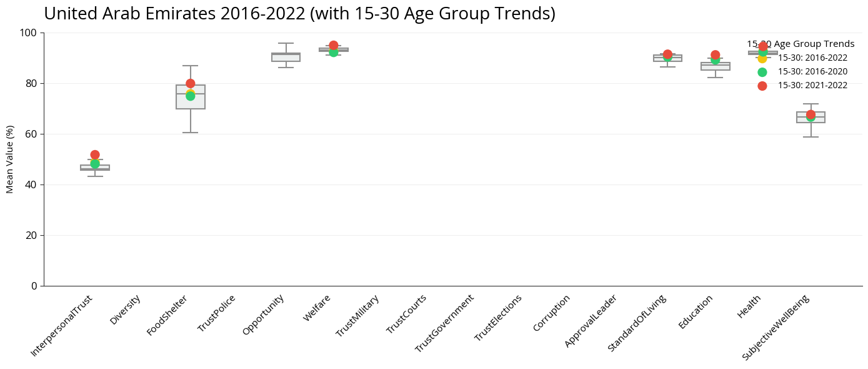Viewport: 868px width, 369px height.
Task: Click red dot on Welfare box
Action: pyautogui.click(x=334, y=46)
